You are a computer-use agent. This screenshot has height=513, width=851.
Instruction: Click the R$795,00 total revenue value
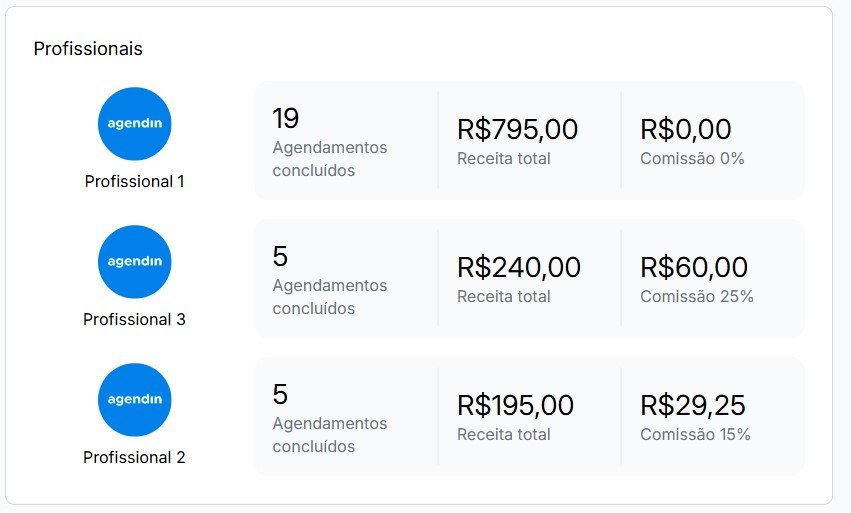(517, 129)
